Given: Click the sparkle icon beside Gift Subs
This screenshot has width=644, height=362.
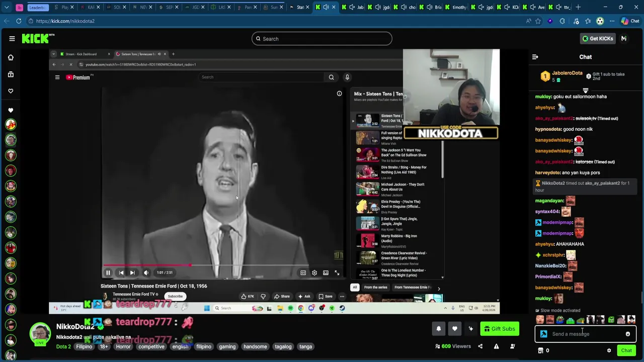Looking at the screenshot, I should pos(470,329).
